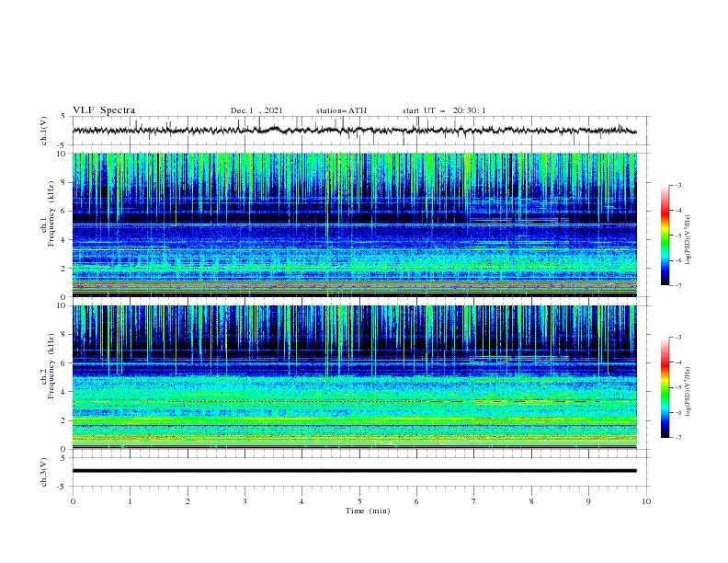
Task: Click the "-7" label on upper colorbar
Action: 677,285
